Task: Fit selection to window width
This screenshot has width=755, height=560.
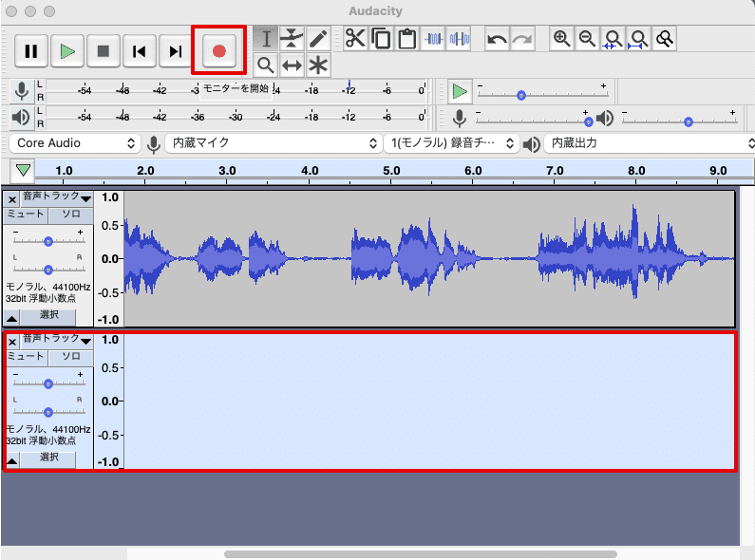Action: point(613,39)
